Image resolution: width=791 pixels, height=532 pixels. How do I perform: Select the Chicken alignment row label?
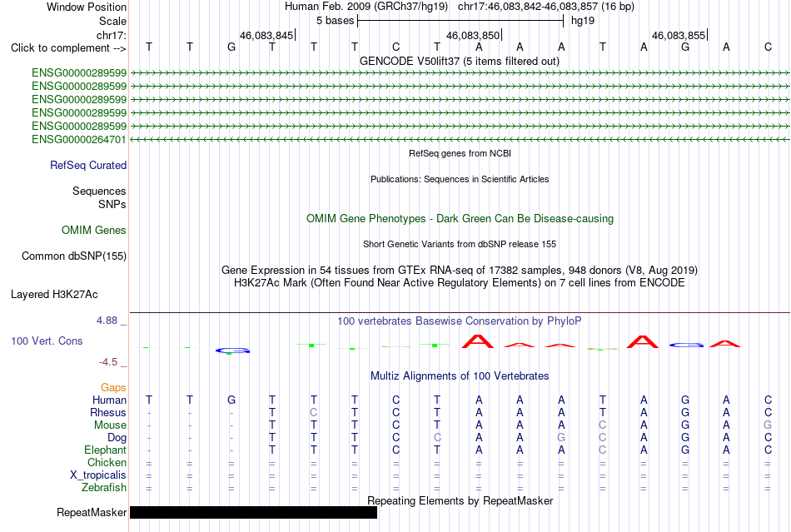[107, 463]
